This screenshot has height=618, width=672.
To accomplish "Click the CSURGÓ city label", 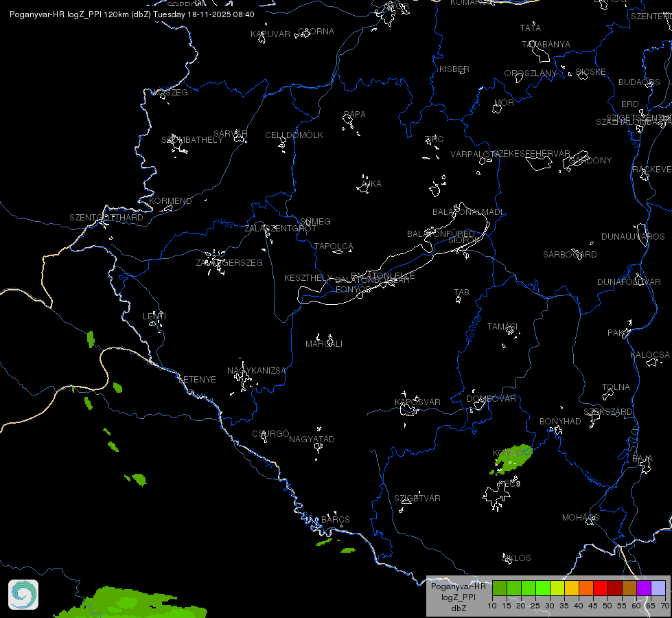I will (x=271, y=433).
